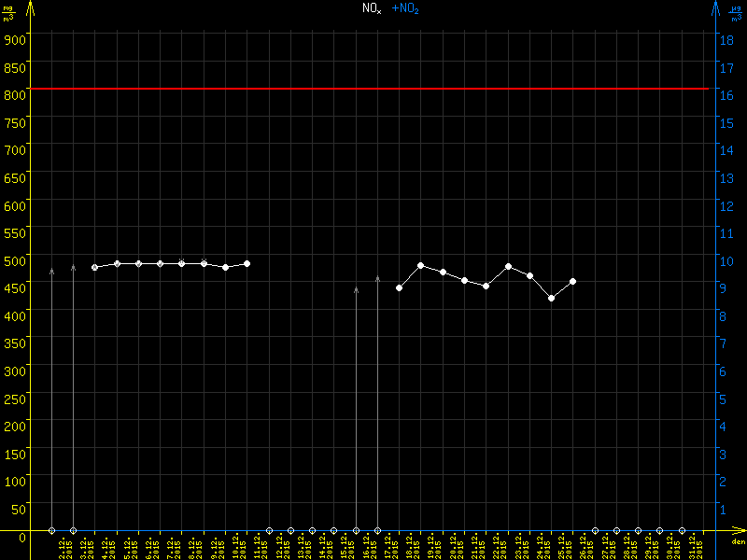
Task: Click the blue µg/m³ unit label
Action: click(x=737, y=13)
